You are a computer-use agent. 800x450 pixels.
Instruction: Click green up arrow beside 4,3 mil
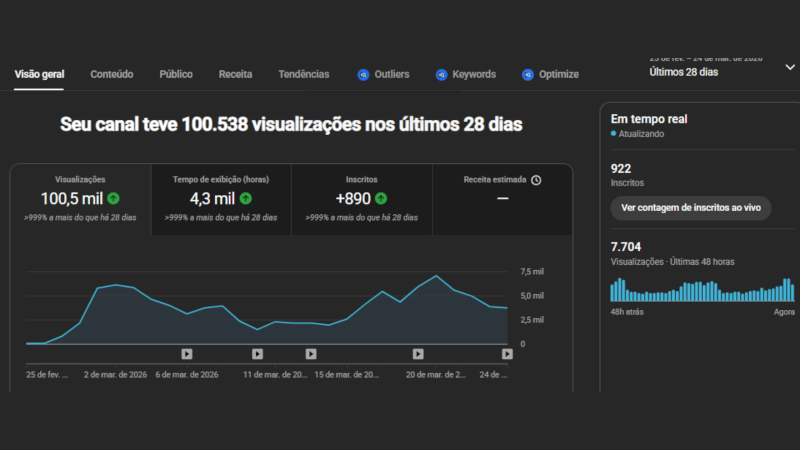click(x=245, y=198)
